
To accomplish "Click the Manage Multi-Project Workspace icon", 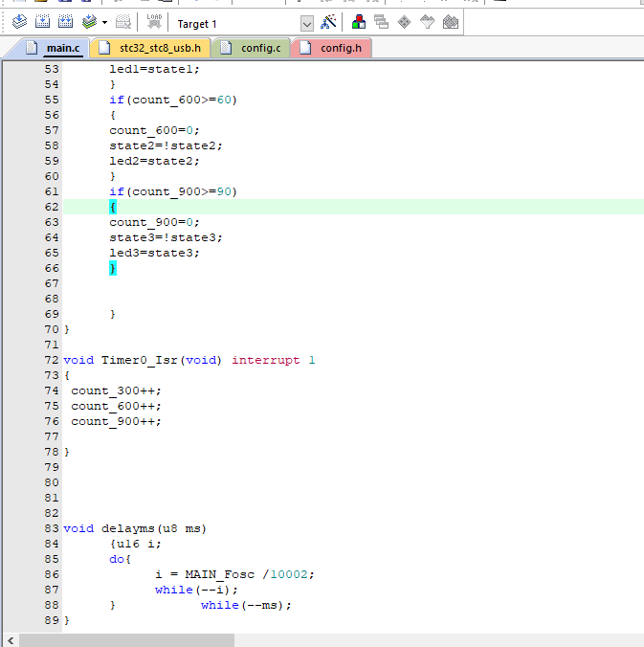I will coord(381,22).
